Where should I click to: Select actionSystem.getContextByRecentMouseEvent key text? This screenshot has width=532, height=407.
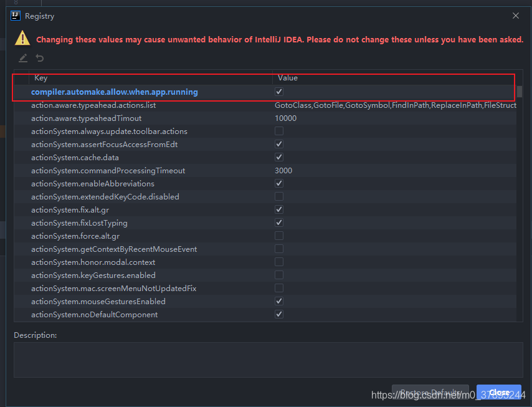click(x=113, y=249)
